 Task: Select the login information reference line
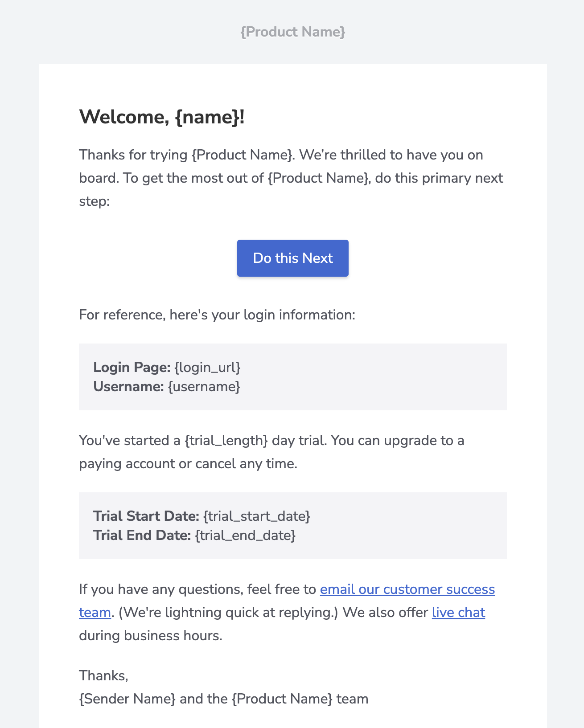(x=217, y=314)
